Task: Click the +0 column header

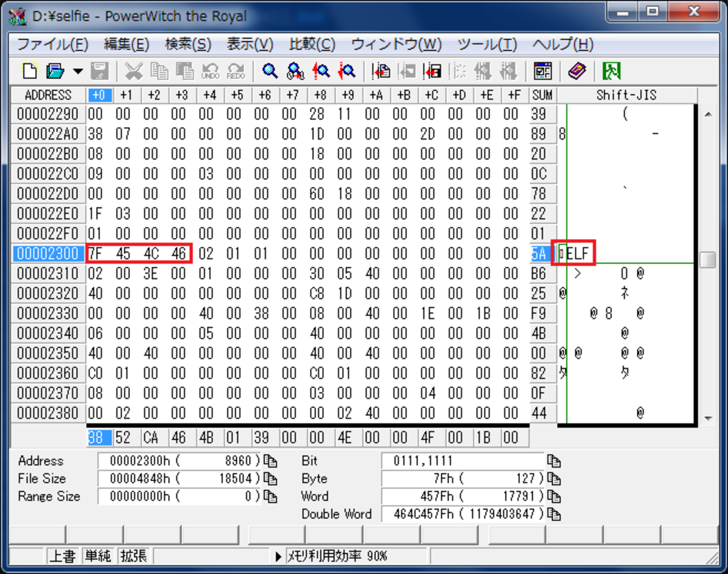Action: tap(99, 95)
